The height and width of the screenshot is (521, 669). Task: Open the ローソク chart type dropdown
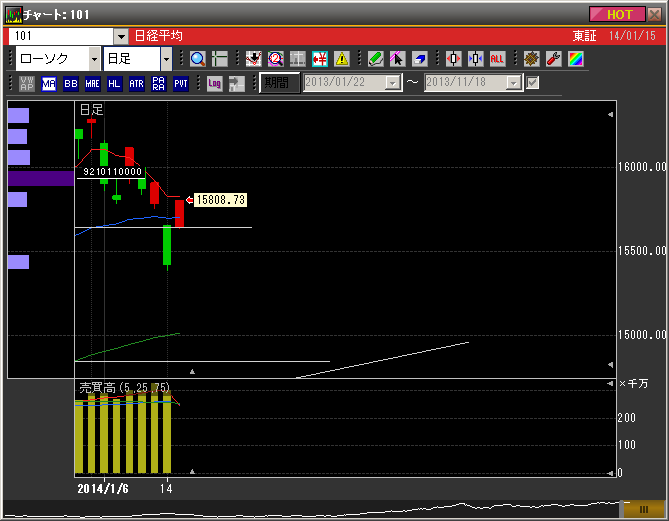click(95, 59)
